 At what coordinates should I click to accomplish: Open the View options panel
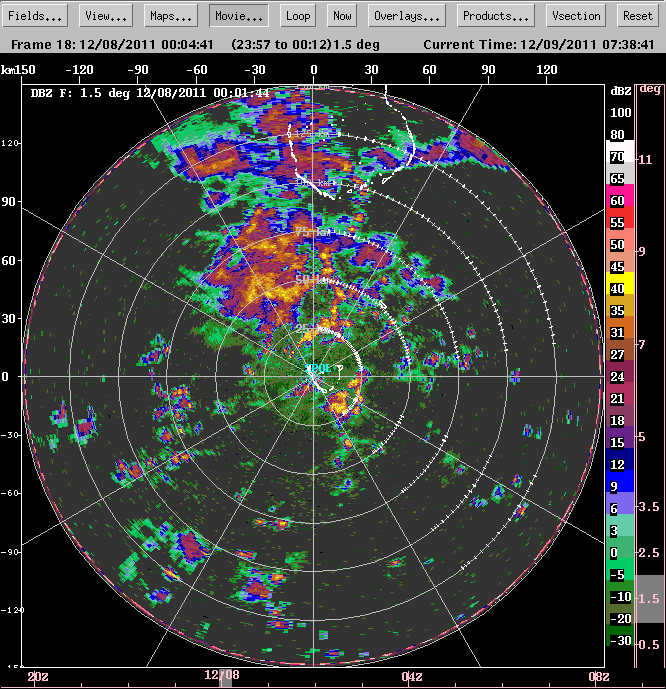(106, 16)
